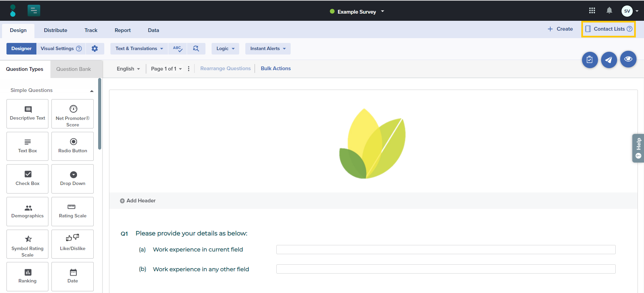644x293 pixels.
Task: Open the settings gear in the designer toolbar
Action: (x=95, y=48)
